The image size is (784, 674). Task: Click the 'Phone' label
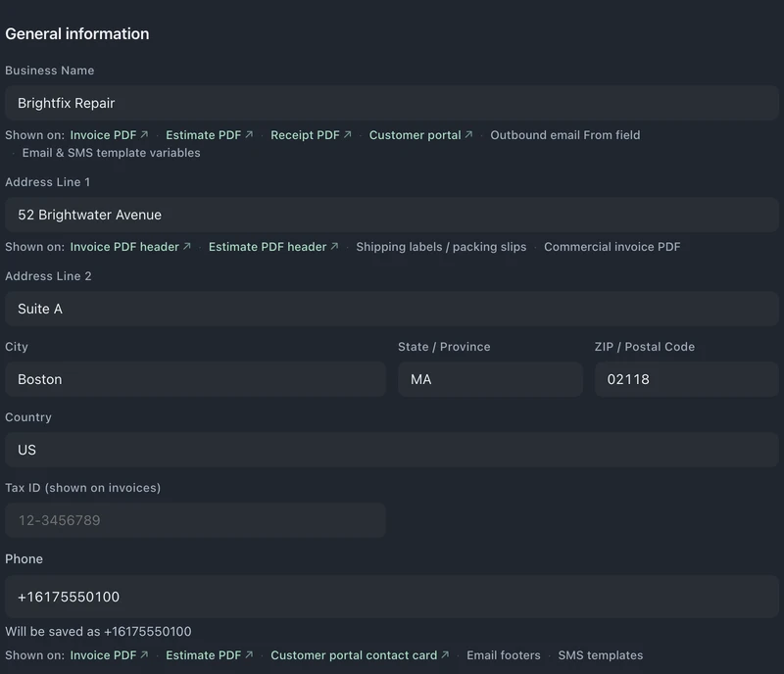pos(24,559)
